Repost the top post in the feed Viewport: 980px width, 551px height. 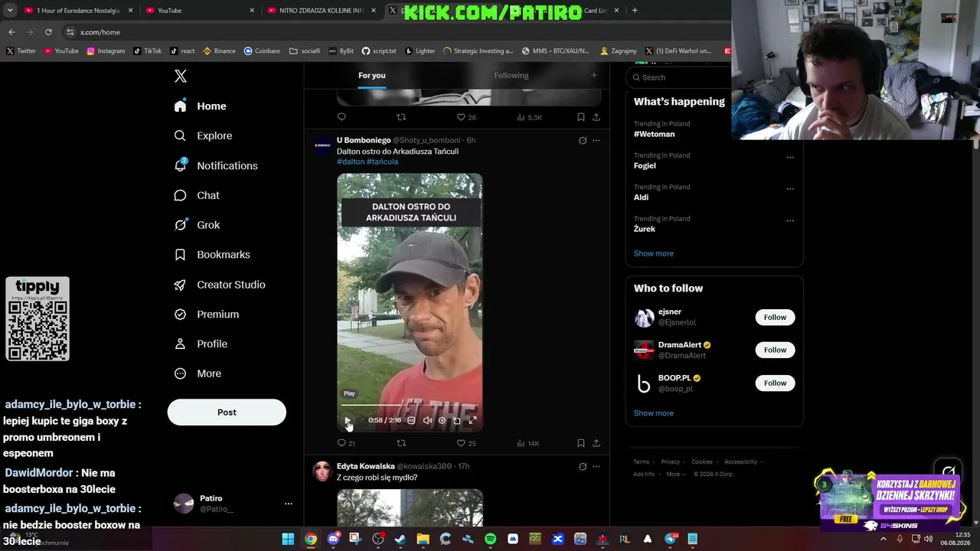(401, 117)
